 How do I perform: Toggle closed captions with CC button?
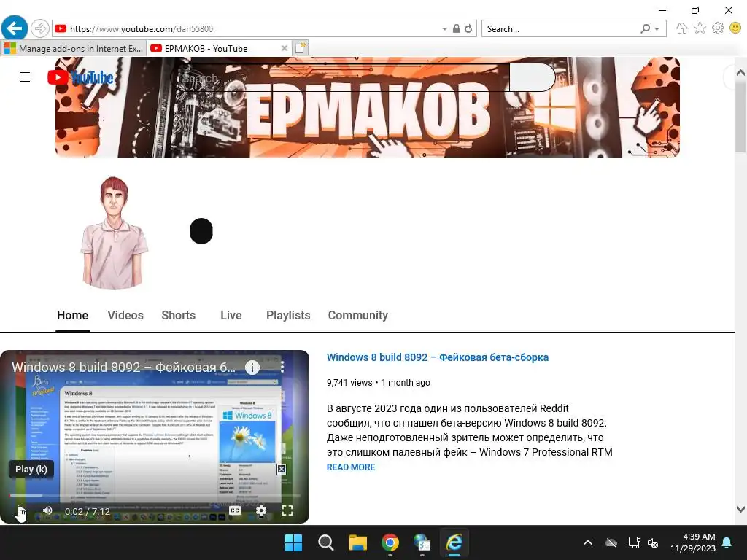click(235, 510)
